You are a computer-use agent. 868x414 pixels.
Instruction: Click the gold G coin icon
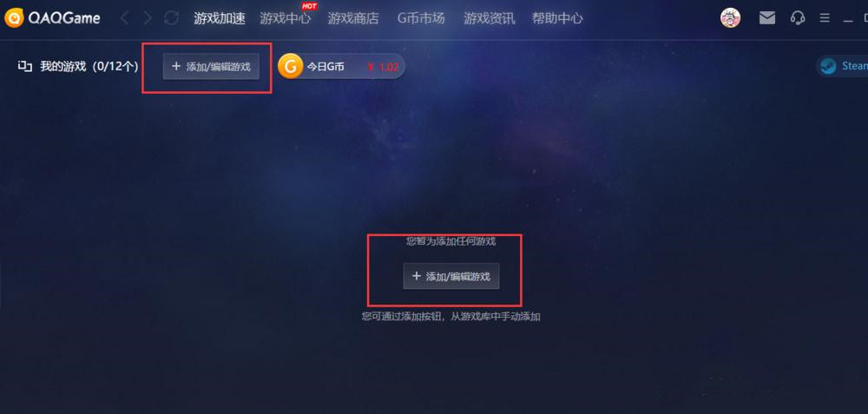(290, 67)
